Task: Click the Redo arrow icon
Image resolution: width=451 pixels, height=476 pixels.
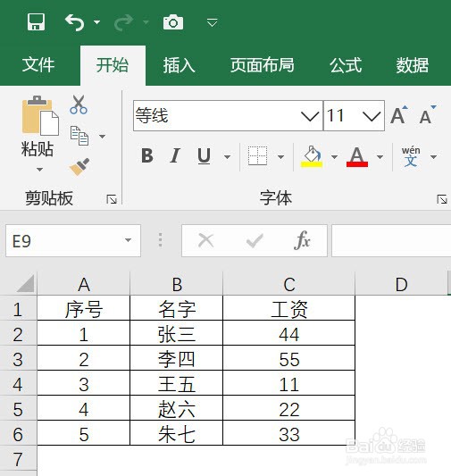Action: pos(123,22)
